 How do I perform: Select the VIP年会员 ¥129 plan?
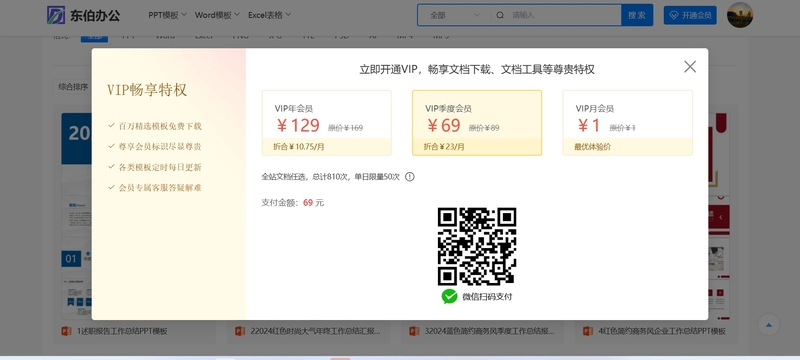327,122
